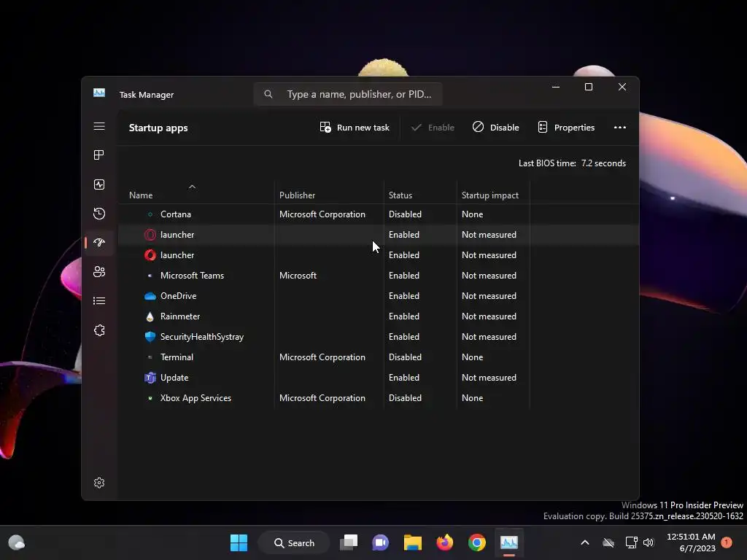Click the Enable button

433,128
